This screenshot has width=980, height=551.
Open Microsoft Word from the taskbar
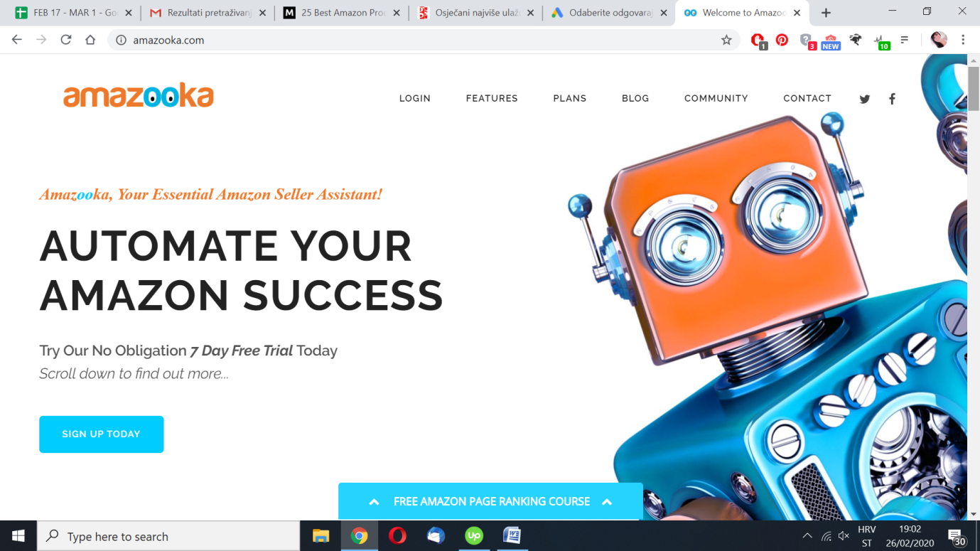pos(512,535)
